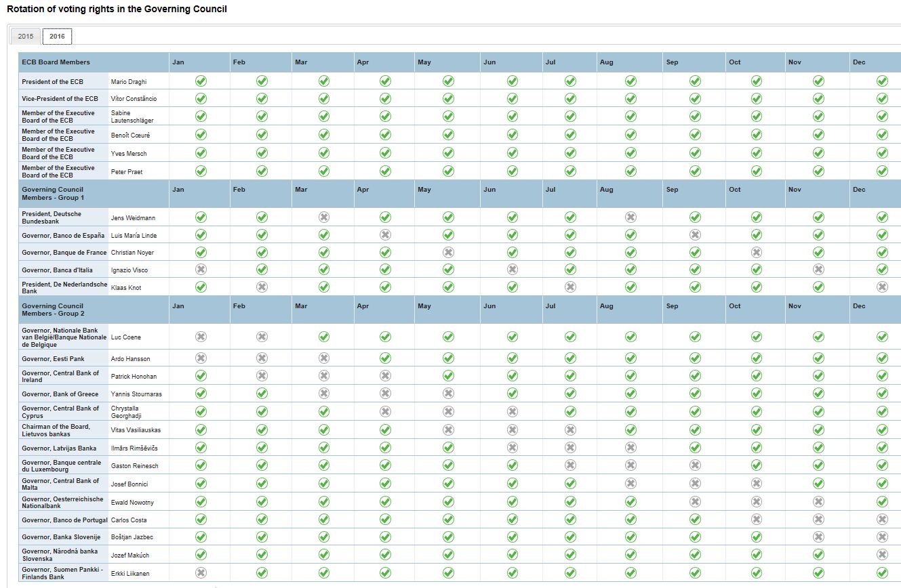901x588 pixels.
Task: Click Luc Coene's February cross icon
Action: tap(262, 337)
